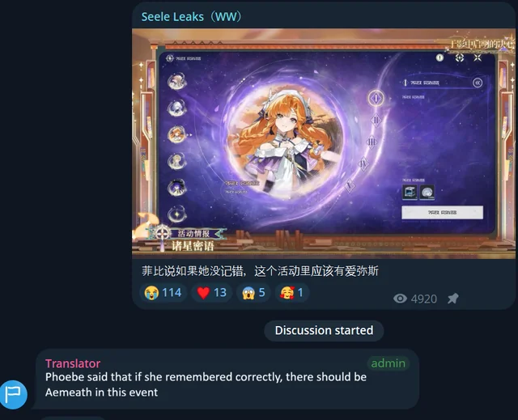518x420 pixels.
Task: Toggle the red heart reaction with 13
Action: point(211,293)
